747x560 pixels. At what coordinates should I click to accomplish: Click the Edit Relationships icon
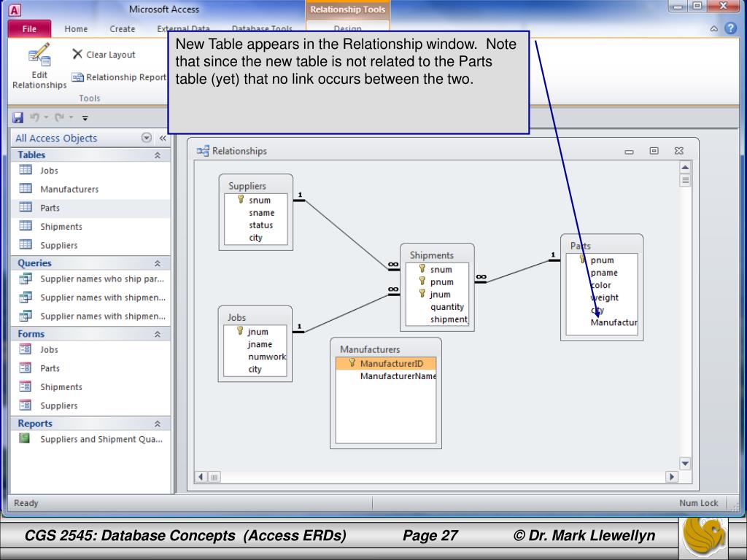[x=39, y=54]
